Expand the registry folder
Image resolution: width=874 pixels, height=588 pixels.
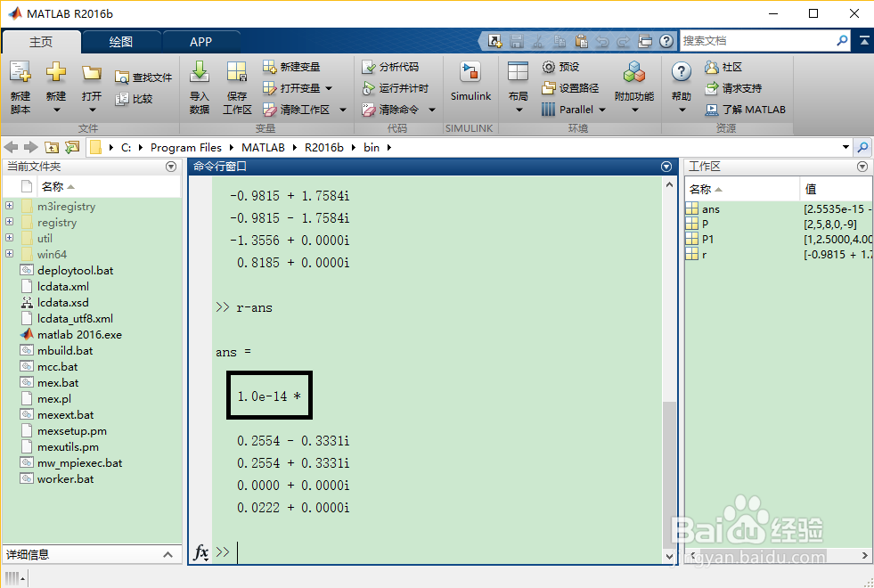click(x=10, y=222)
